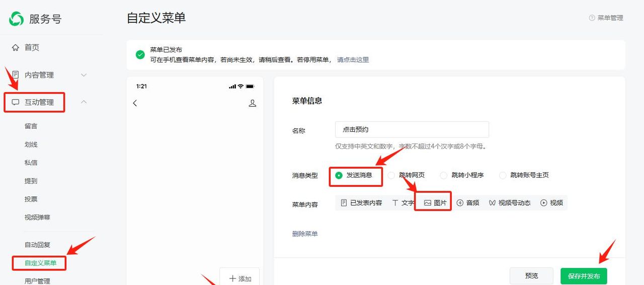Choose 已发表内容 as menu content
644x285 pixels.
361,203
